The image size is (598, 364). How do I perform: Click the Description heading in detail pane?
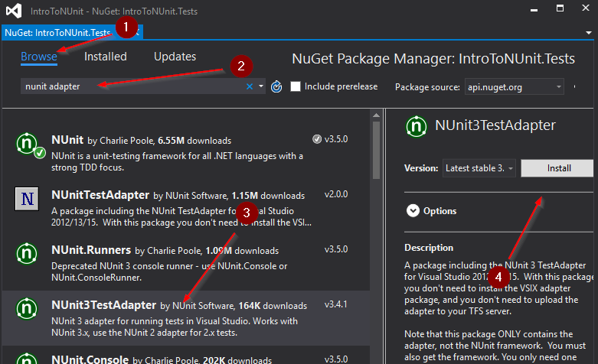(x=429, y=248)
